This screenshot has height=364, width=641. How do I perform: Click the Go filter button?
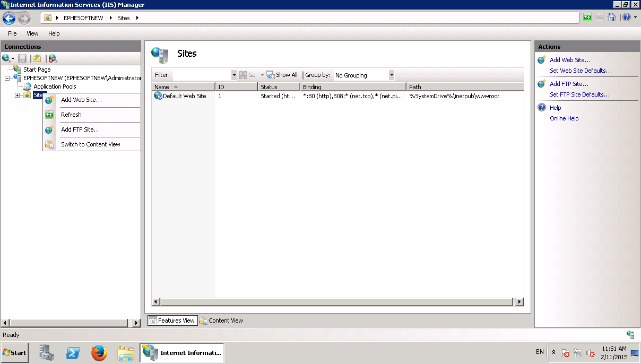[248, 75]
